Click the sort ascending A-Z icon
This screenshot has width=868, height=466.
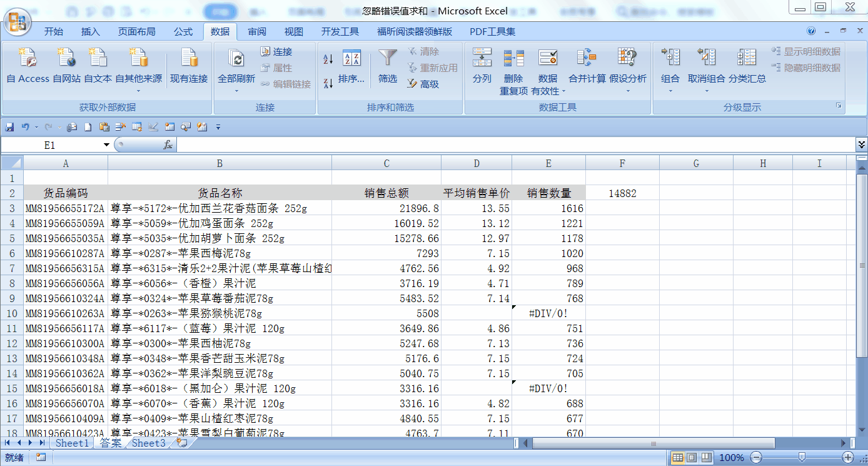tap(328, 59)
